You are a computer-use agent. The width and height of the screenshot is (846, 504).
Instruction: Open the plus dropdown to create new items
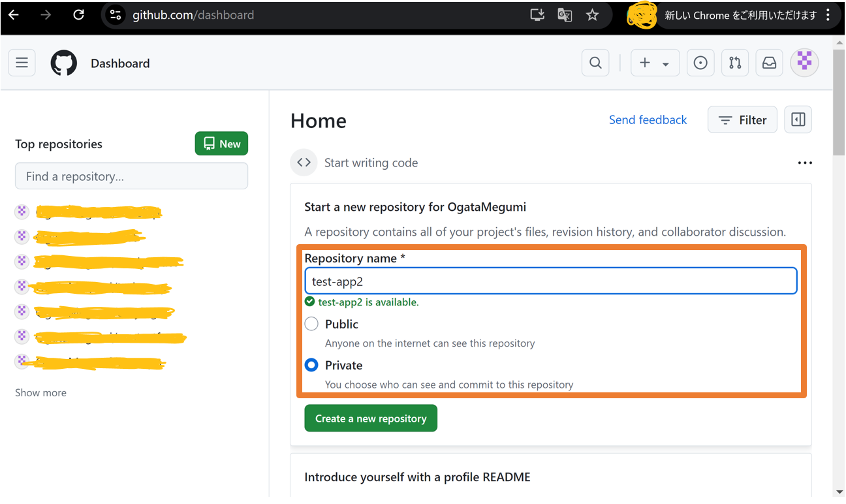pos(655,63)
